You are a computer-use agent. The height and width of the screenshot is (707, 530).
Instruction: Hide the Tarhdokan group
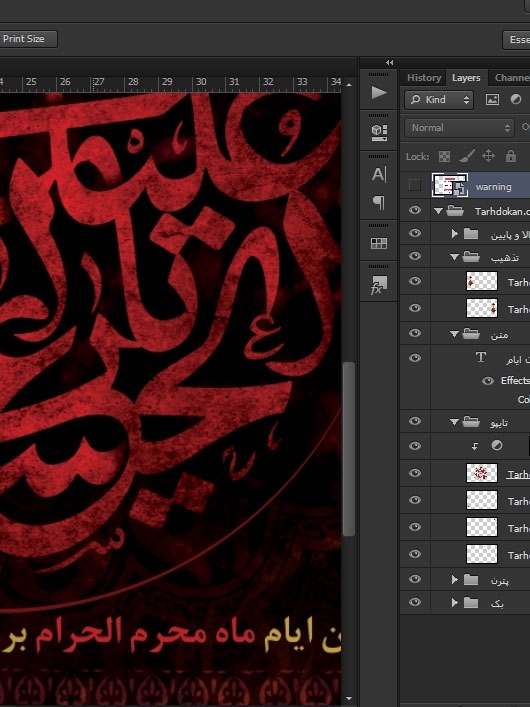(x=415, y=210)
